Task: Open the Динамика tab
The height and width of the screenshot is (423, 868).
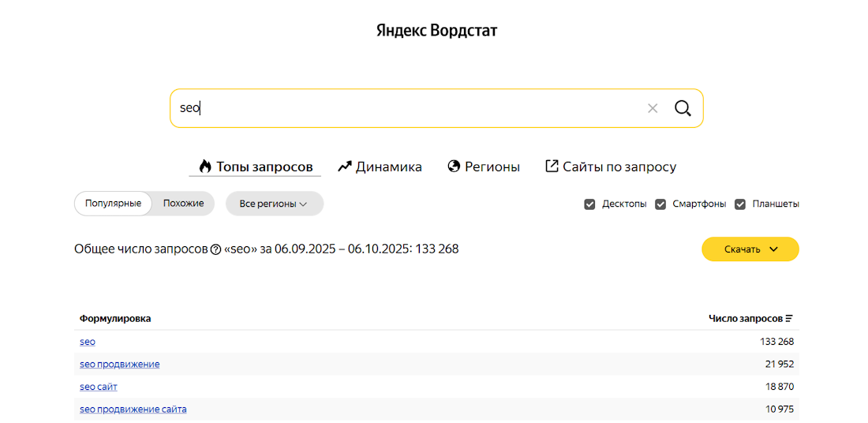Action: (x=388, y=167)
